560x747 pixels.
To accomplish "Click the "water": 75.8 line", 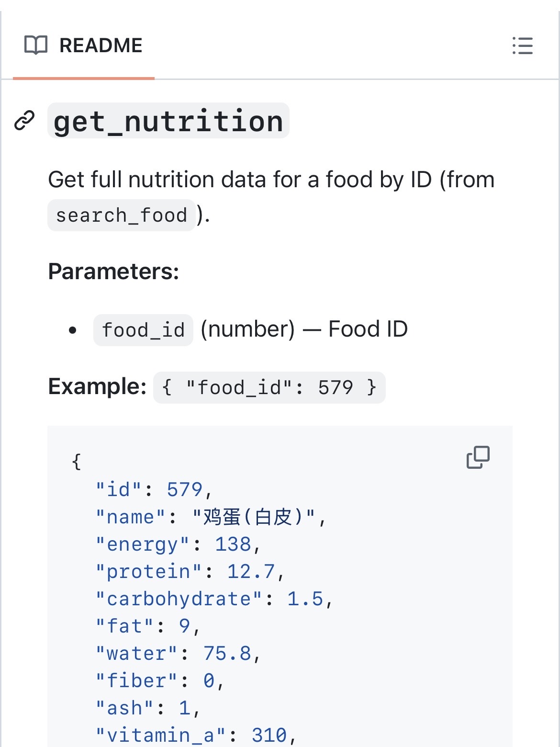I will coord(178,654).
